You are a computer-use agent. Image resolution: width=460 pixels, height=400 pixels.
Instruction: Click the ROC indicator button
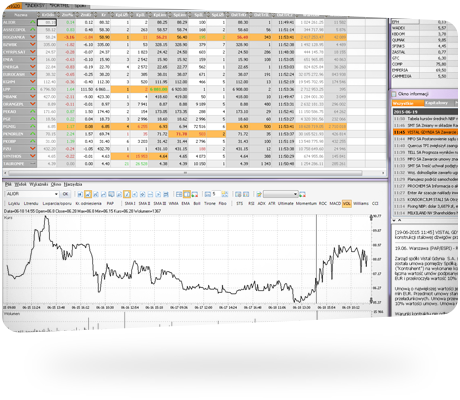click(x=323, y=203)
